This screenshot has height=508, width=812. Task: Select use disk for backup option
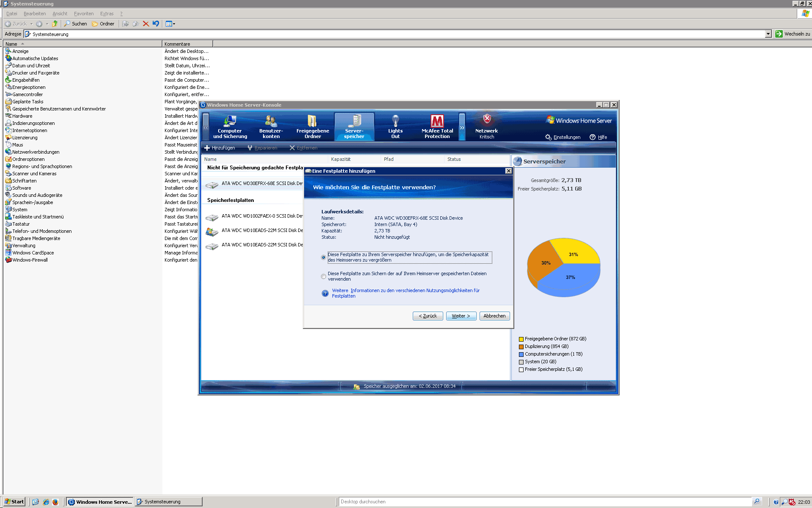tap(324, 276)
